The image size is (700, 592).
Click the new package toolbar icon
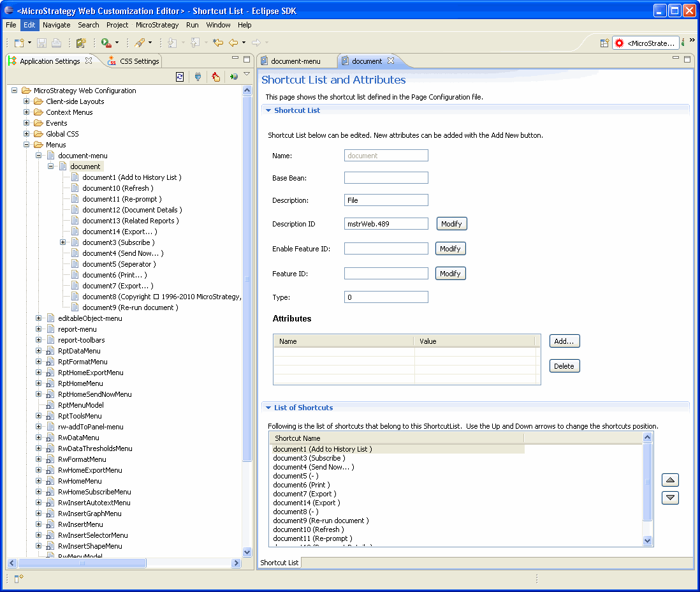(x=81, y=43)
